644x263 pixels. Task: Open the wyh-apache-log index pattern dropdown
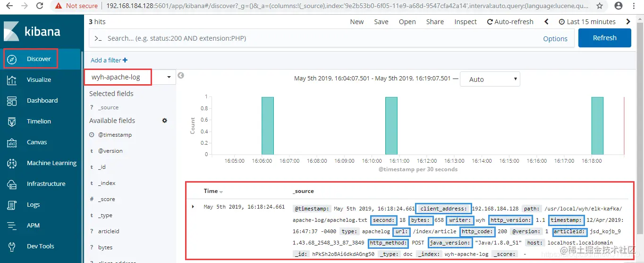130,77
